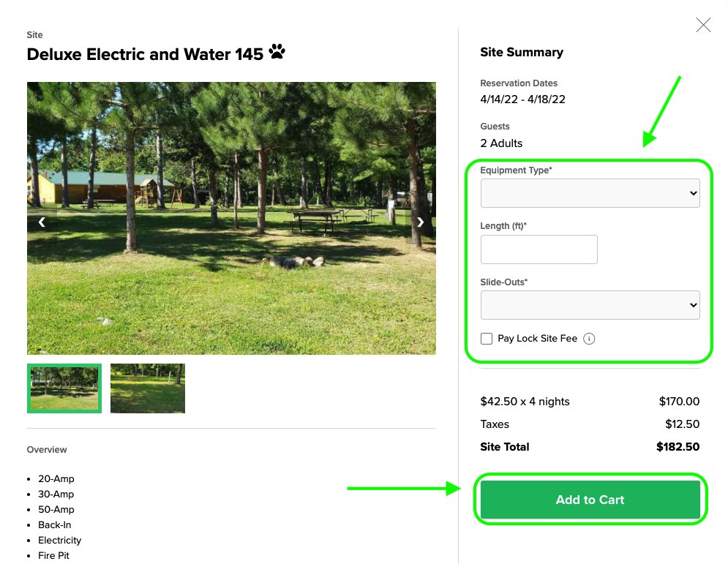Focus the Length (ft) input field
This screenshot has width=728, height=564.
pyautogui.click(x=539, y=249)
